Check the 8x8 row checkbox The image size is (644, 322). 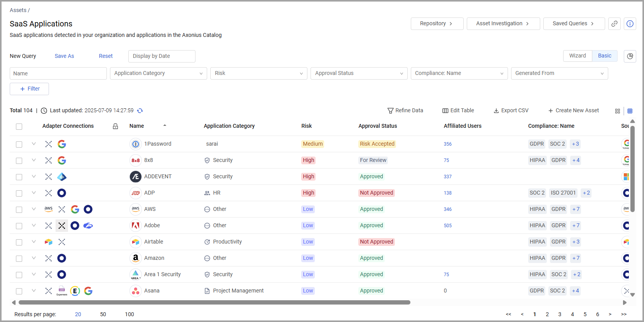(x=19, y=161)
